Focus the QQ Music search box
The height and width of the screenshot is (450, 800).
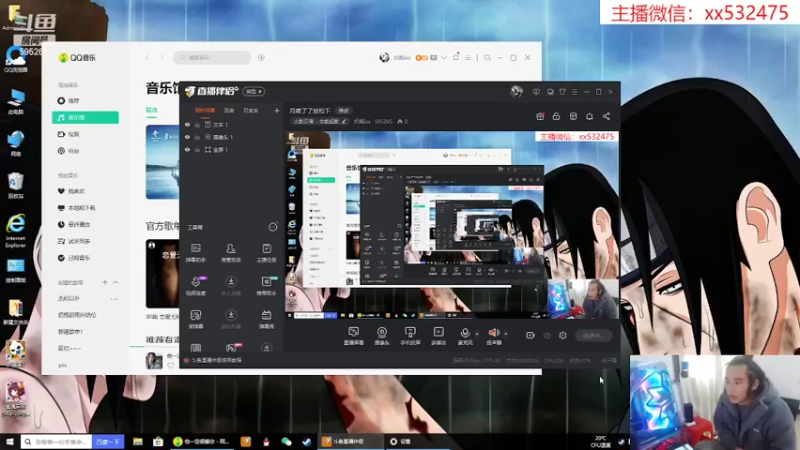click(x=212, y=58)
